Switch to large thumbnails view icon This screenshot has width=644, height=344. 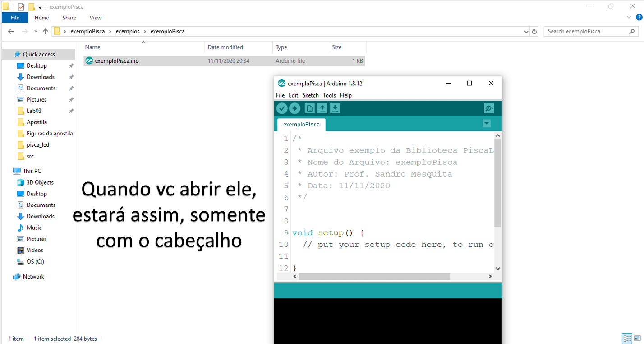[x=637, y=338]
